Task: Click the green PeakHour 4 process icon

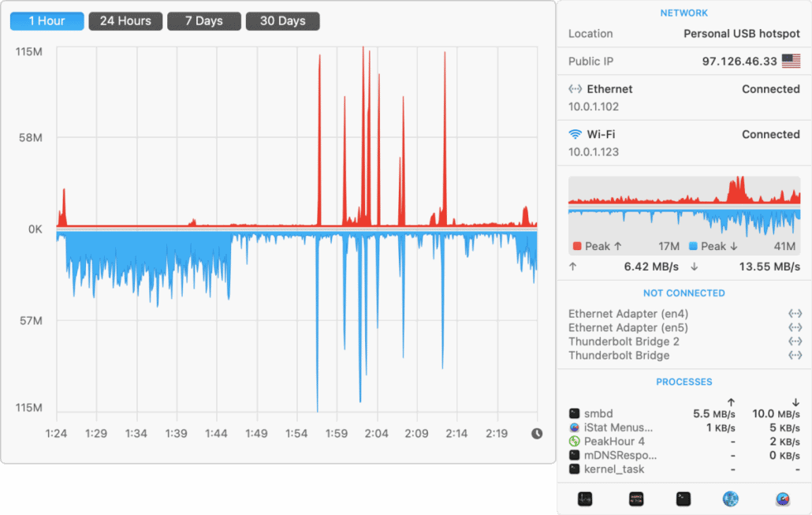Action: point(575,442)
